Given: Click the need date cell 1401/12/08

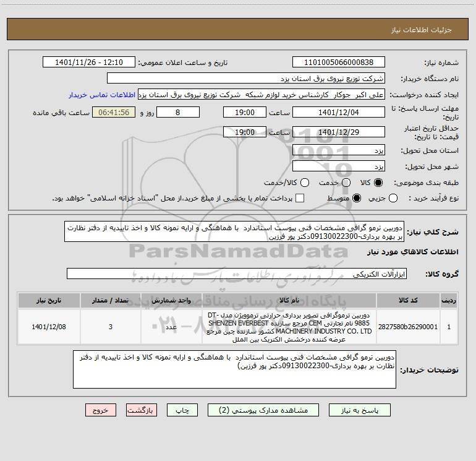Looking at the screenshot, I should 49,327.
